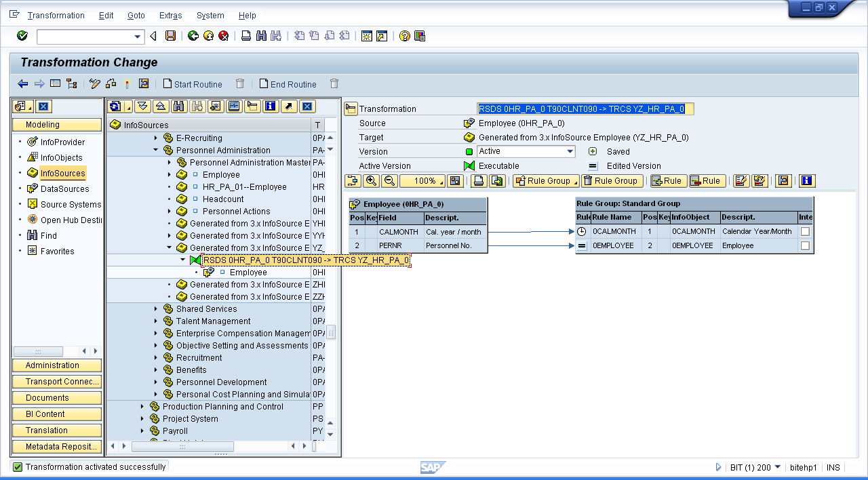Screen dimensions: 868x480
Task: Click the Expand Subtree double-down arrow icon
Action: click(142, 106)
